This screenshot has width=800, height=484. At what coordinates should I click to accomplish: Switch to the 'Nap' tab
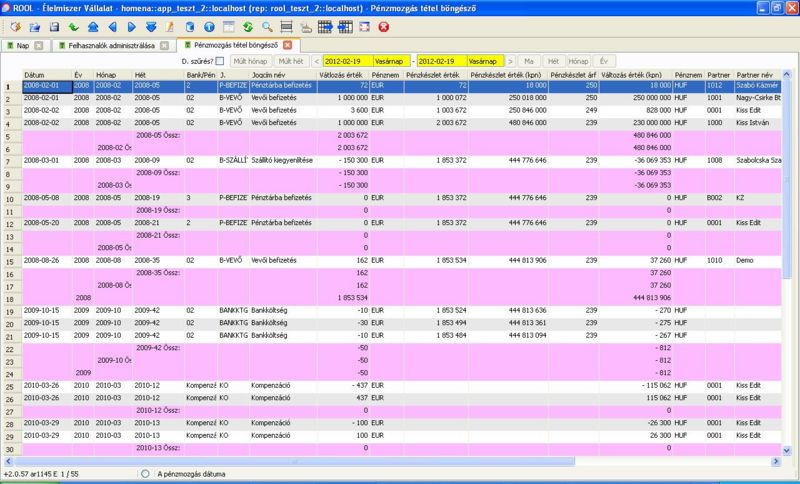(x=24, y=45)
